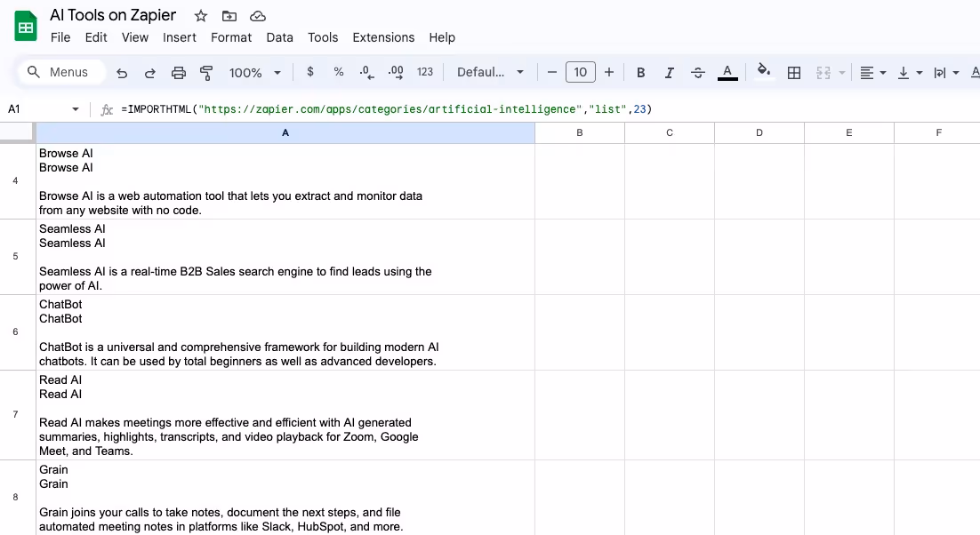The width and height of the screenshot is (980, 535).
Task: Click the merge cells icon
Action: pos(823,73)
